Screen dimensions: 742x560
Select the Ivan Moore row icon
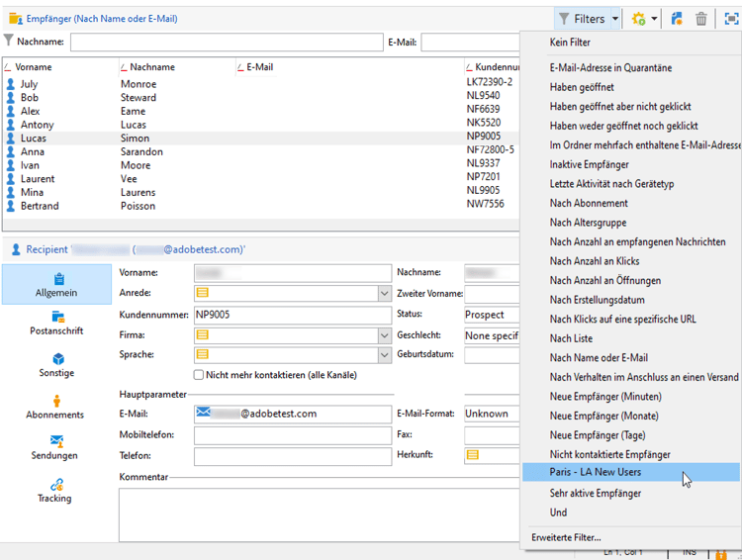11,165
